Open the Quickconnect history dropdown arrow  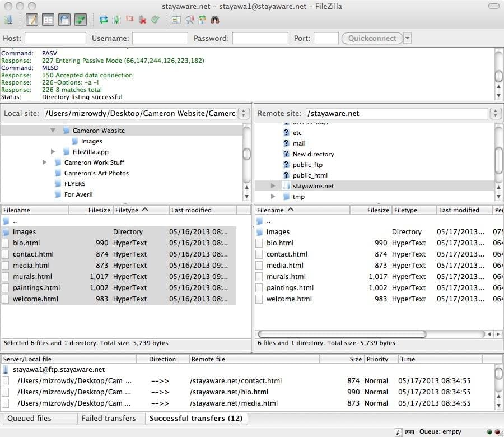tap(407, 38)
